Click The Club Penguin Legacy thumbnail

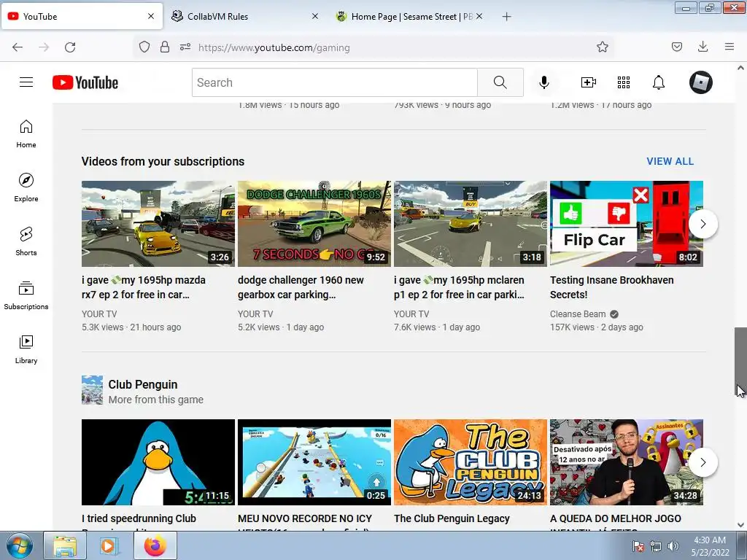click(x=471, y=462)
